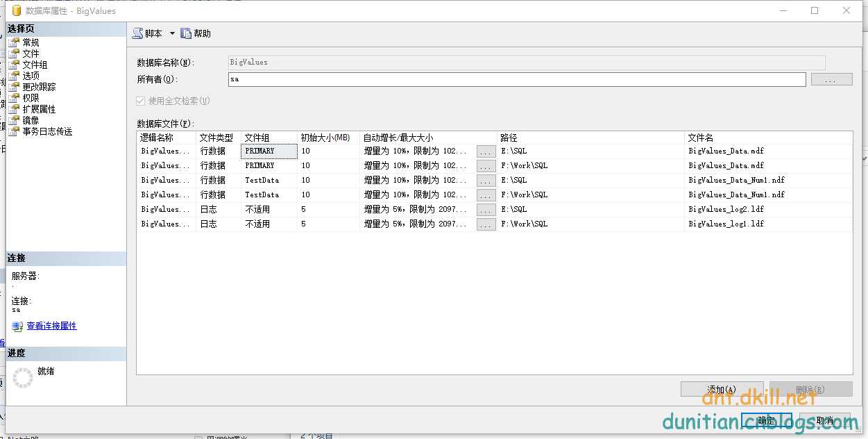Select the 更改跟踪 page
The height and width of the screenshot is (439, 868).
39,87
